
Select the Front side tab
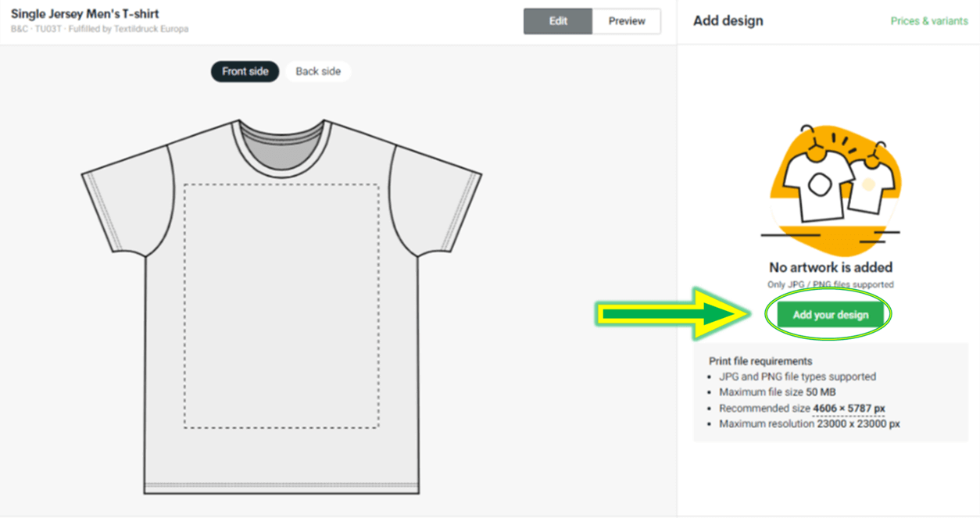coord(245,71)
